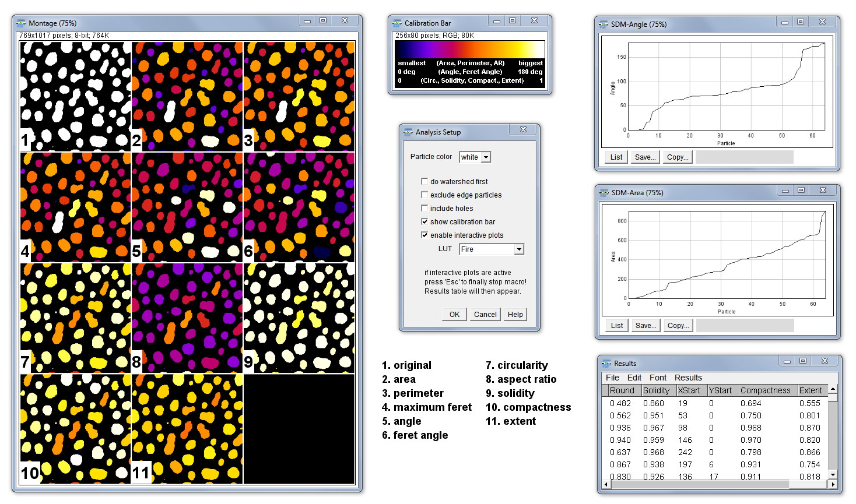
Task: Maximize the Results window
Action: click(803, 361)
